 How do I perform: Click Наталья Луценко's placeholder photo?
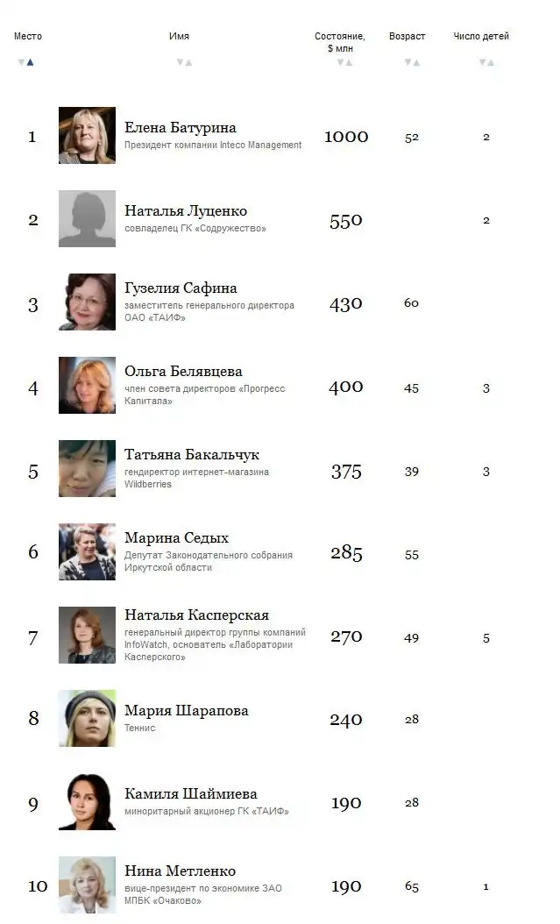[x=87, y=219]
